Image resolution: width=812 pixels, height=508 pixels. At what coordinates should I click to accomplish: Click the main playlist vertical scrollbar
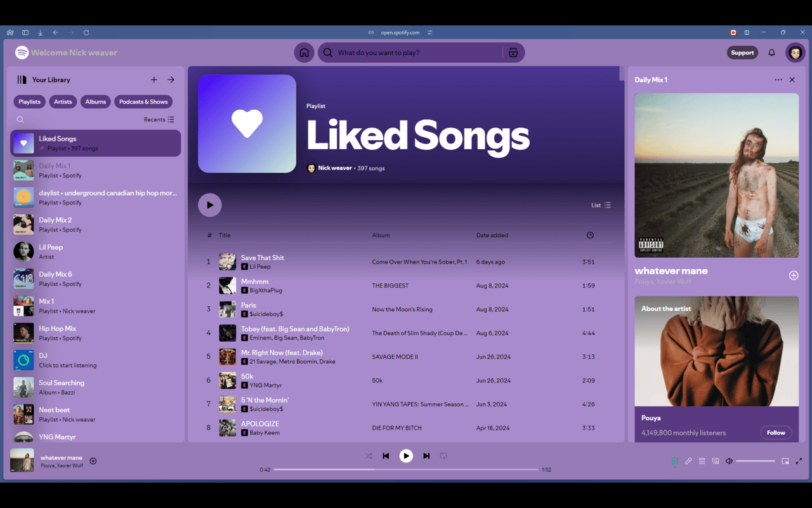(622, 74)
